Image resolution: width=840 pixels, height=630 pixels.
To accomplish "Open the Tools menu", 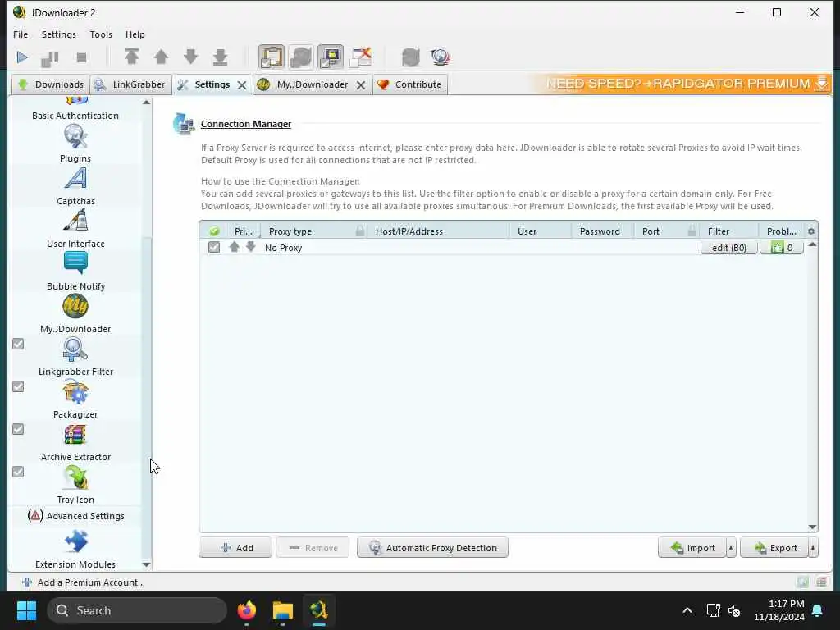I will [x=101, y=34].
